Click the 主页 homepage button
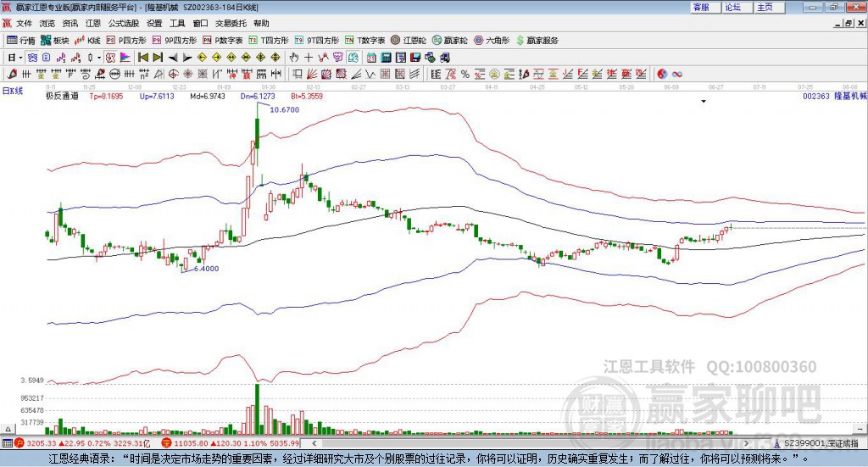 [x=770, y=7]
